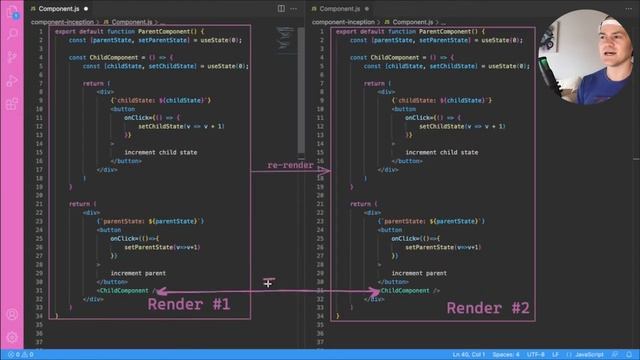Click 'increment child state' in right editor

coord(442,152)
